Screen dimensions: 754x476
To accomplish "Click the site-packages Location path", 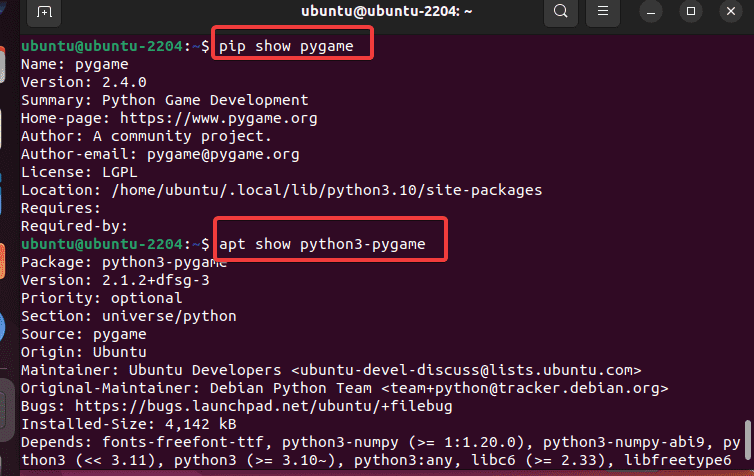I will point(327,190).
